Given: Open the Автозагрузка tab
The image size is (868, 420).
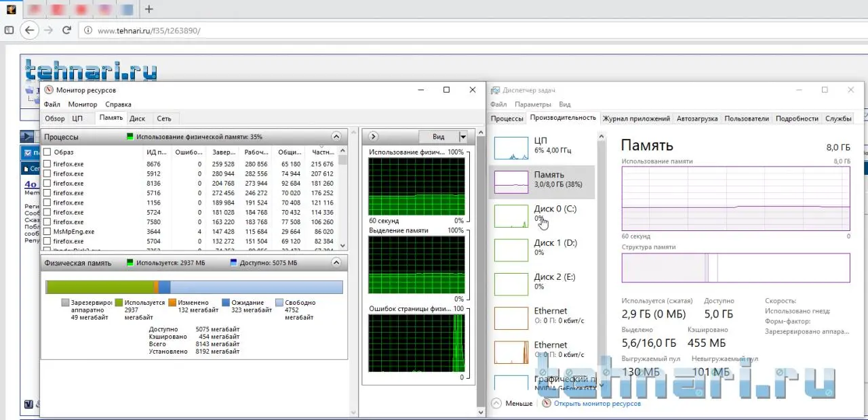Looking at the screenshot, I should click(697, 119).
